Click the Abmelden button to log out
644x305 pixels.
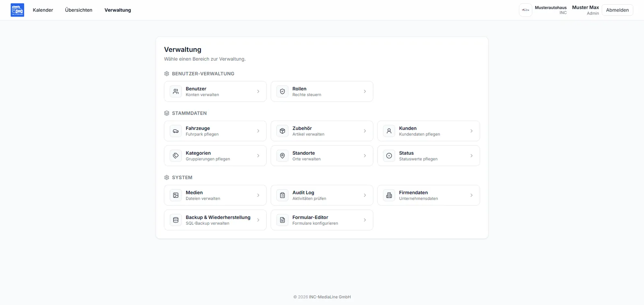[x=617, y=10]
